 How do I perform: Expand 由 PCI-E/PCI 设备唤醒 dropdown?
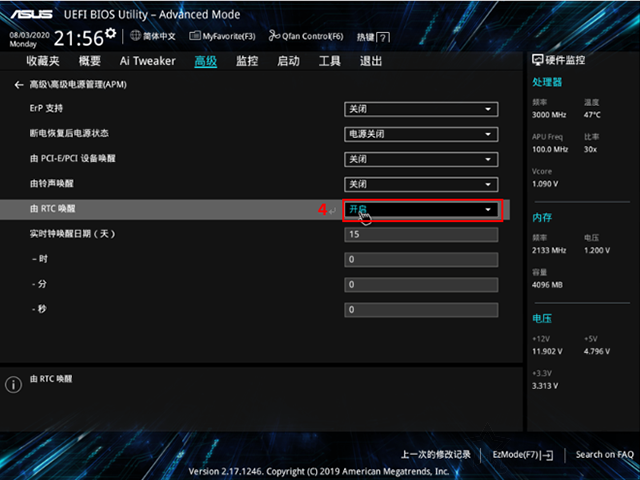(x=421, y=159)
